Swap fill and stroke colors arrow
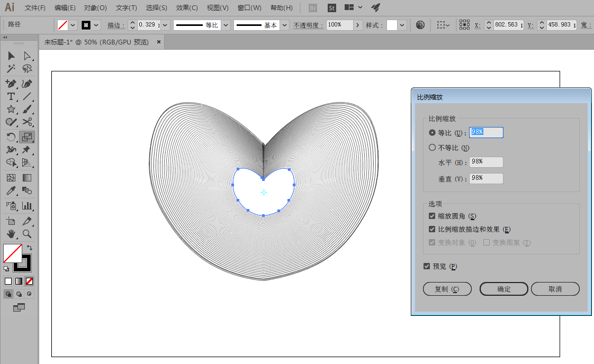This screenshot has height=364, width=594. click(30, 248)
